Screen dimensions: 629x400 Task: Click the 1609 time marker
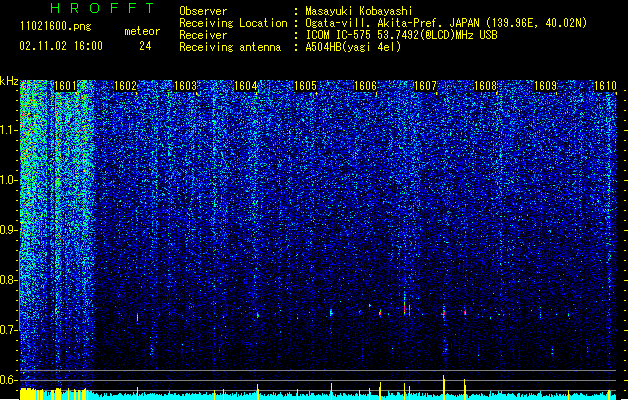click(546, 86)
